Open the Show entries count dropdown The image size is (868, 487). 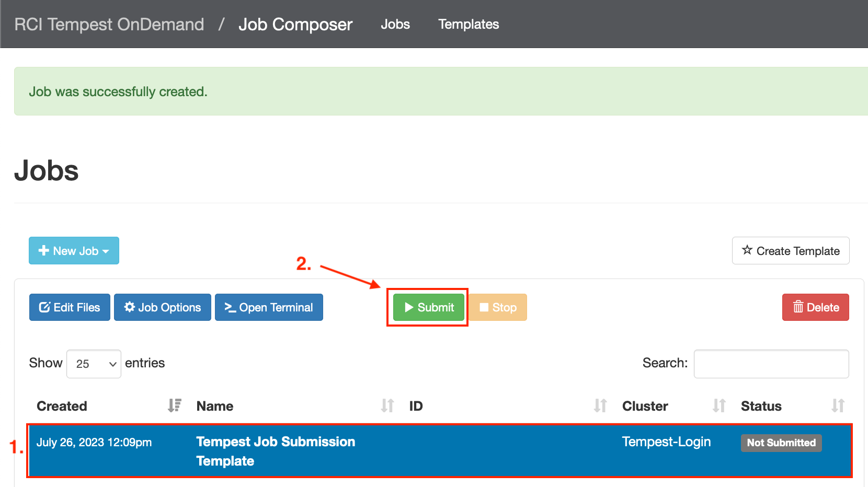94,364
